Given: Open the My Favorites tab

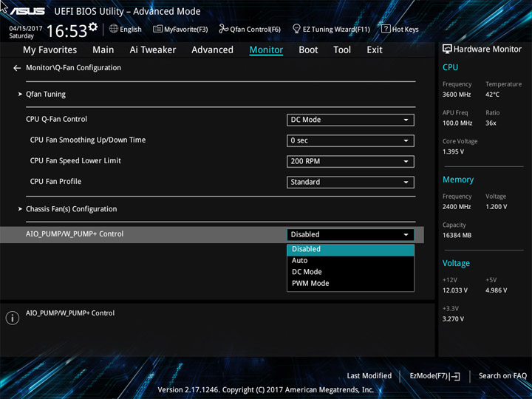Looking at the screenshot, I should [50, 50].
